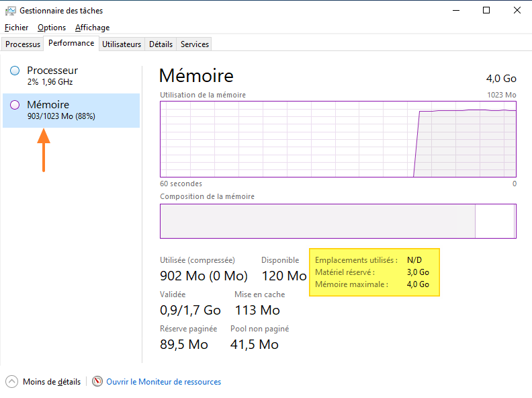This screenshot has height=398, width=532.
Task: Click the Task Manager title bar icon
Action: (11, 11)
